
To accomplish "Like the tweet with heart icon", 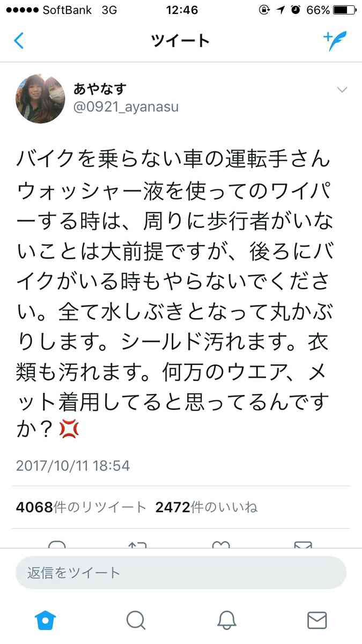I will point(221,545).
